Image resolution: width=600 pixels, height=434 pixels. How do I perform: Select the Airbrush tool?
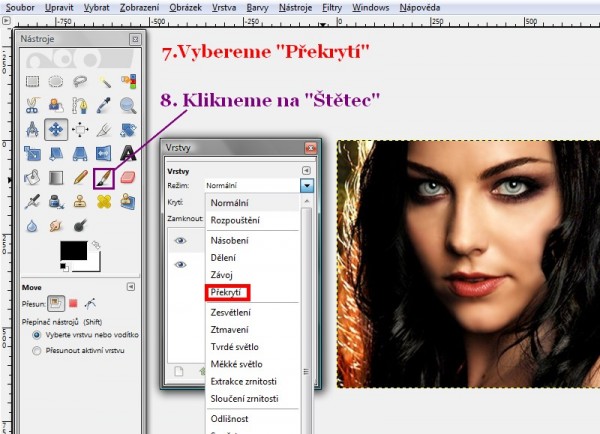[x=33, y=202]
